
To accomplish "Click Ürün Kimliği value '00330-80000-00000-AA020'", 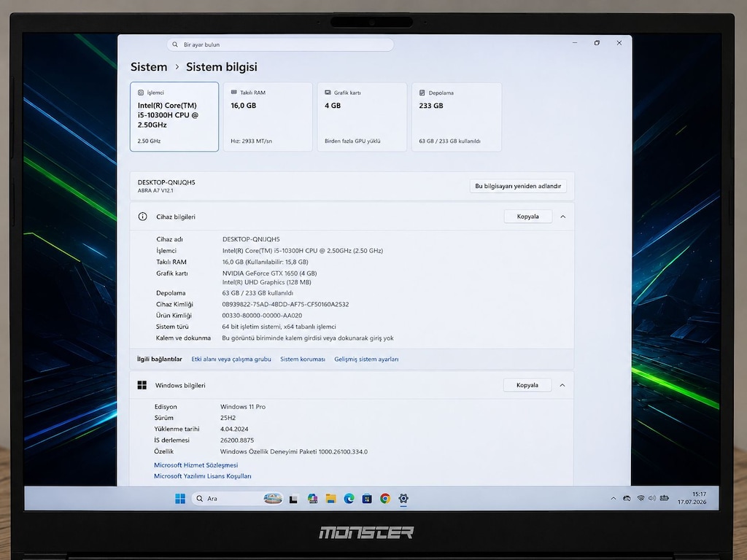I will click(262, 315).
